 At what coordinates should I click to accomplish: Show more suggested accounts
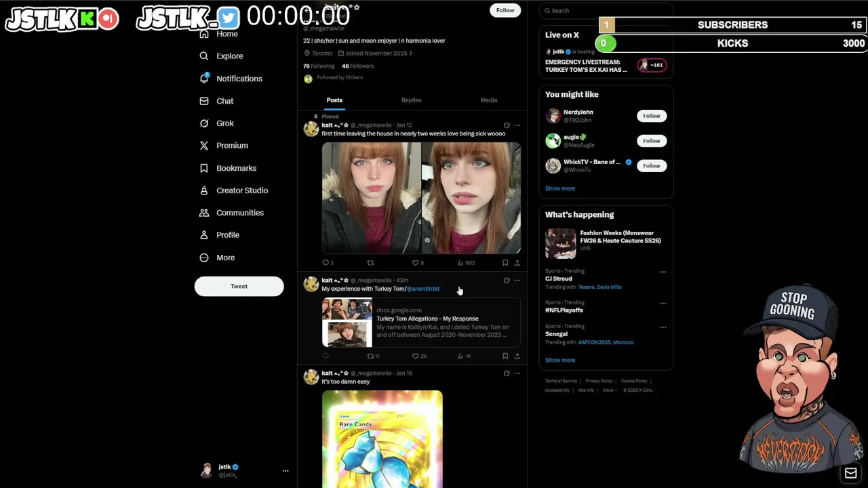point(560,188)
